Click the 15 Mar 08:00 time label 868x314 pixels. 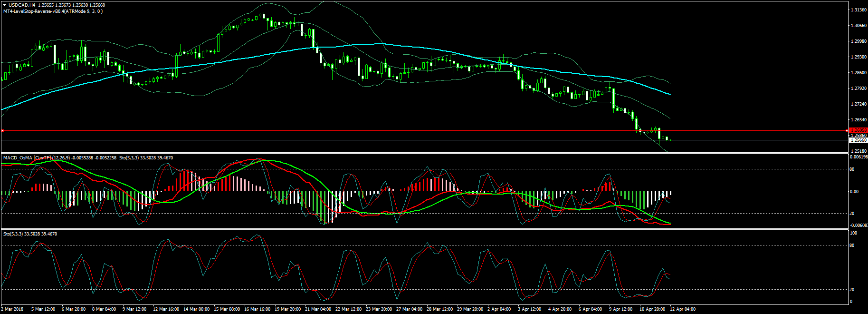pos(227,309)
